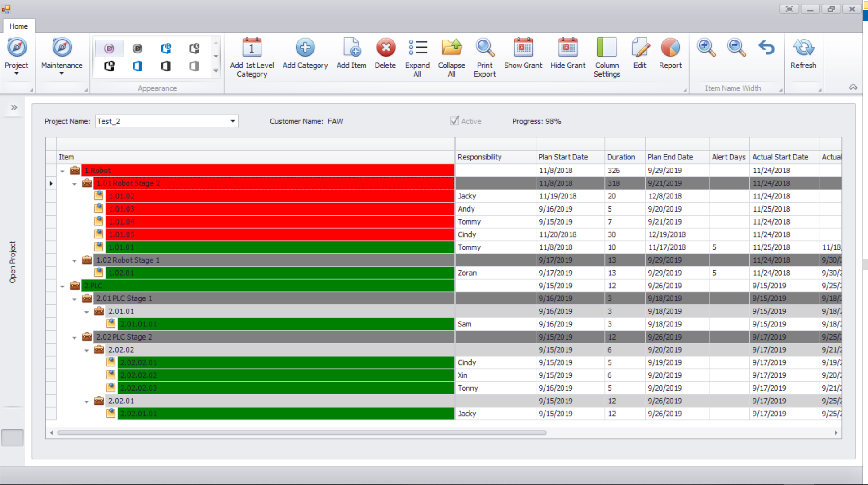Open Column Settings
This screenshot has width=868, height=485.
[607, 57]
